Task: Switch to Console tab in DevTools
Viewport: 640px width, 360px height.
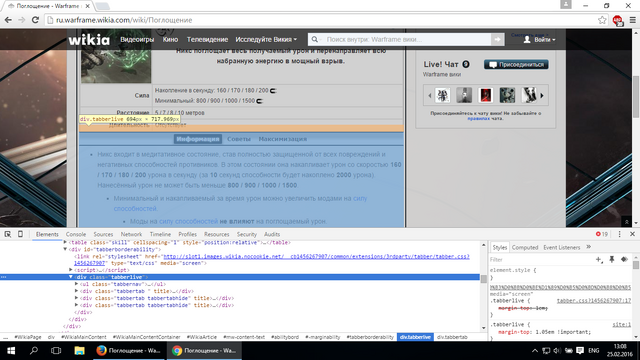Action: [x=76, y=234]
